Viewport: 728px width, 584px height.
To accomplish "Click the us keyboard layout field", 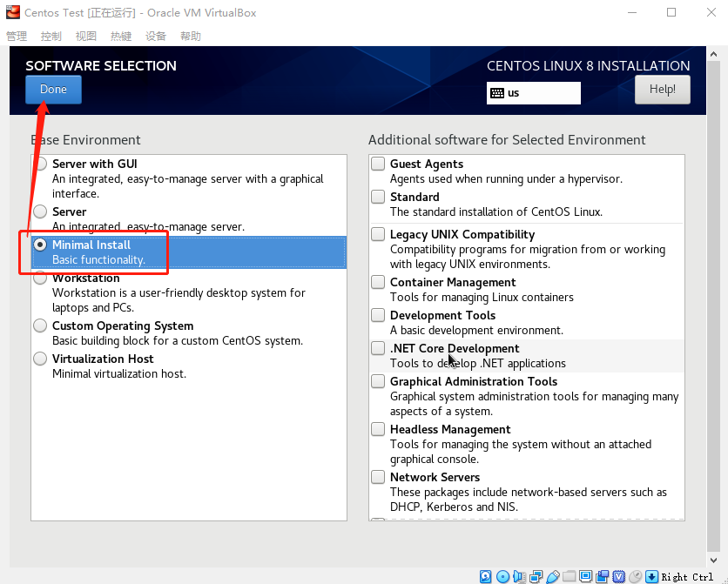I will pyautogui.click(x=534, y=93).
